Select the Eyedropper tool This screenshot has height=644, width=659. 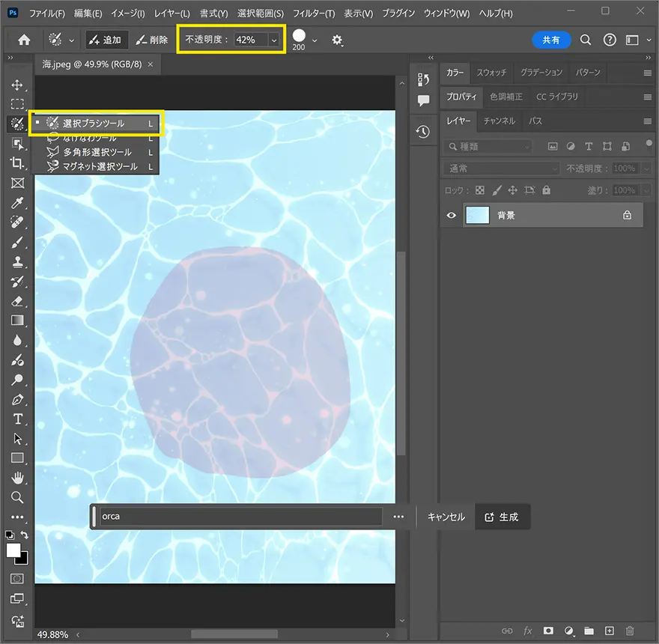click(16, 203)
